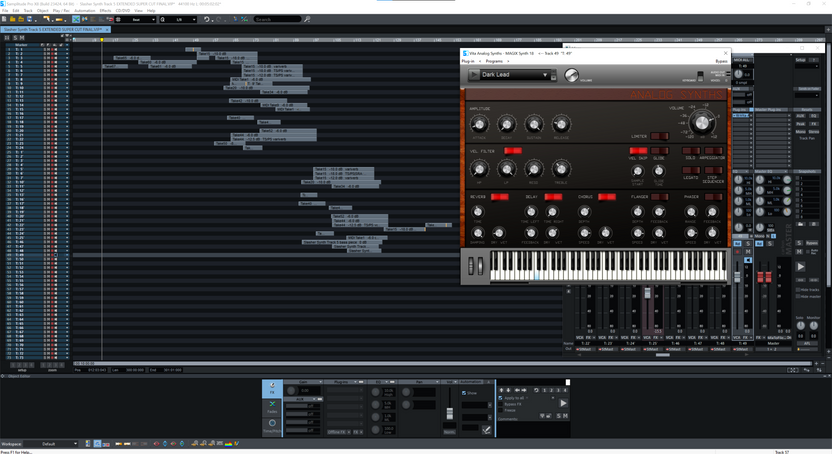Open the Dark Lead preset dropdown
This screenshot has height=454, width=832.
click(x=515, y=75)
